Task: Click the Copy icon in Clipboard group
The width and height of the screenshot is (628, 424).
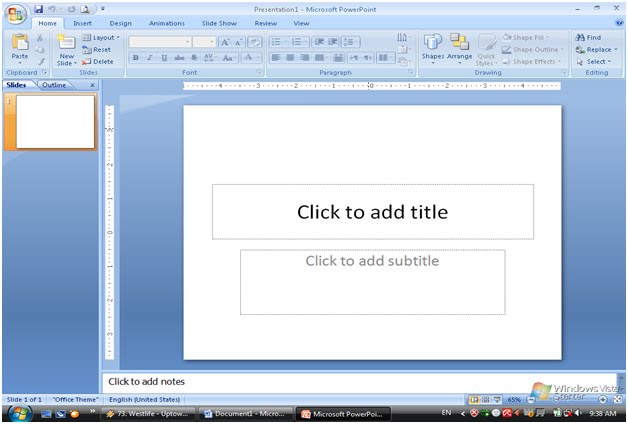Action: click(x=40, y=50)
